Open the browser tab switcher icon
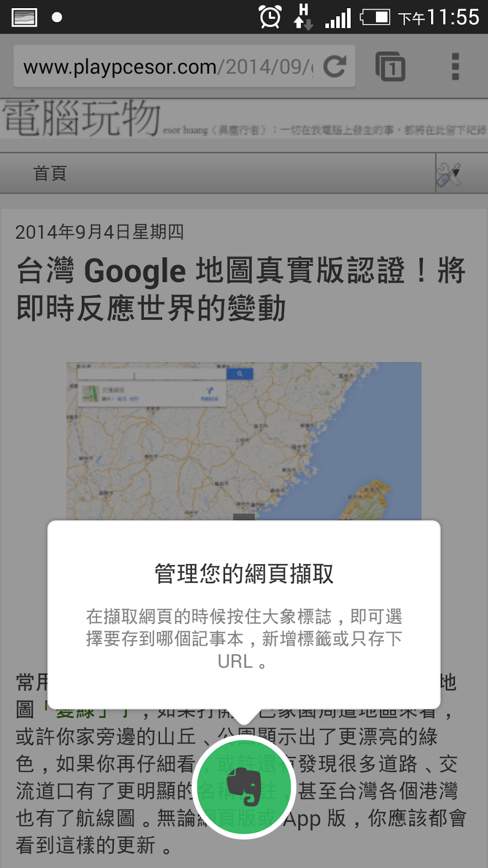 tap(390, 67)
